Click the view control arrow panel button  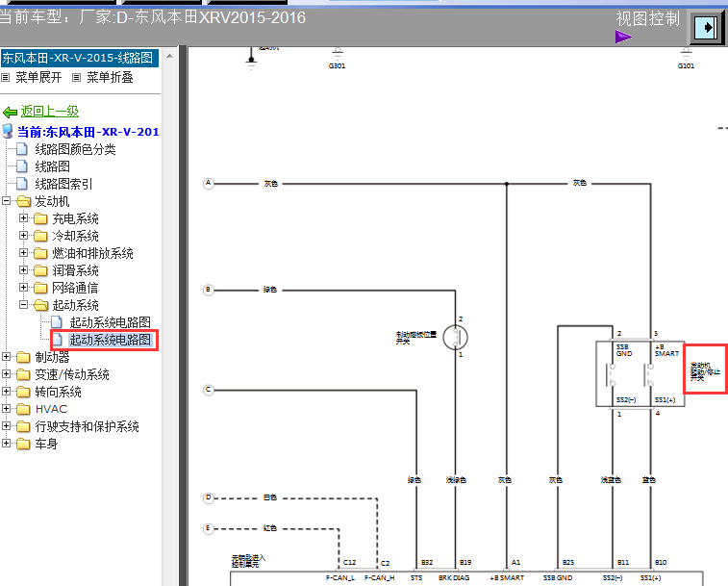[707, 27]
